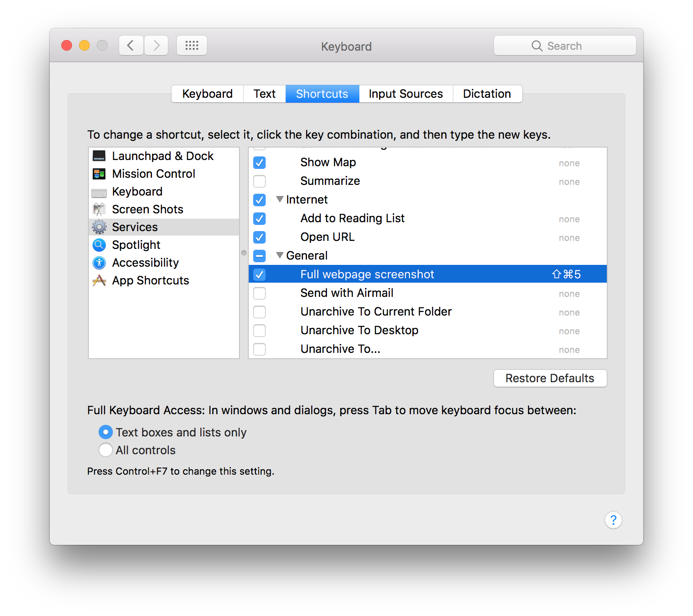The image size is (693, 616).
Task: Click the App Shortcuts icon
Action: pyautogui.click(x=99, y=280)
